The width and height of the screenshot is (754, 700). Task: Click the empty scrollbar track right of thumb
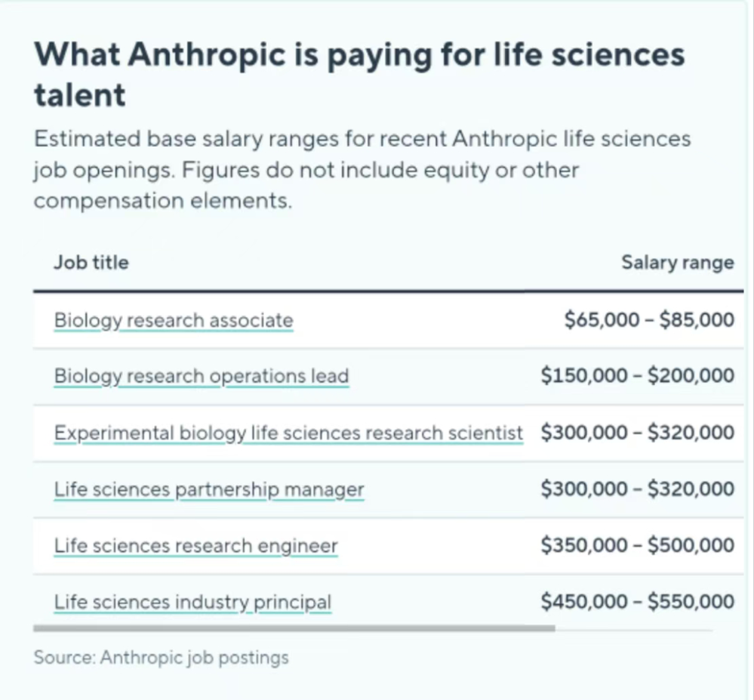coord(634,629)
